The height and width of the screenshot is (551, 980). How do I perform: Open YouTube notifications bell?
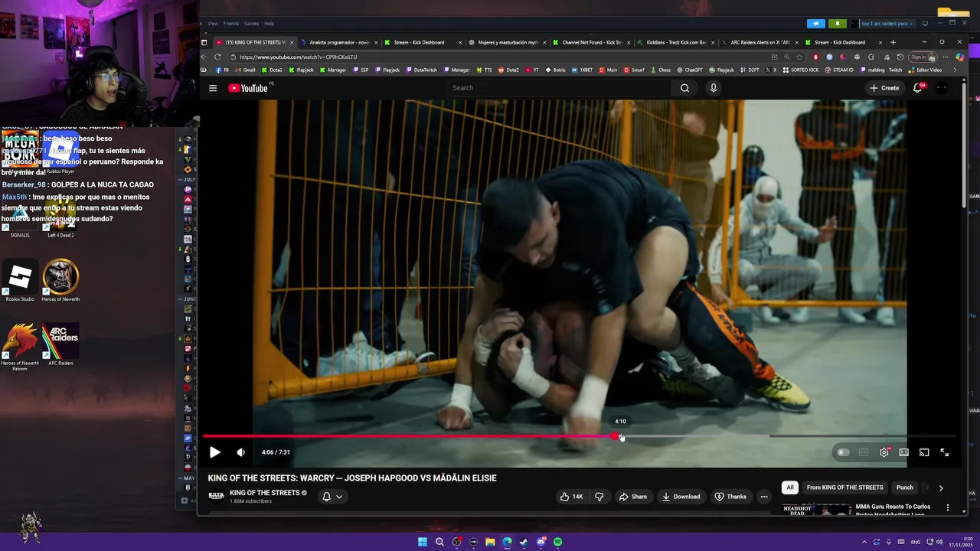coord(917,88)
